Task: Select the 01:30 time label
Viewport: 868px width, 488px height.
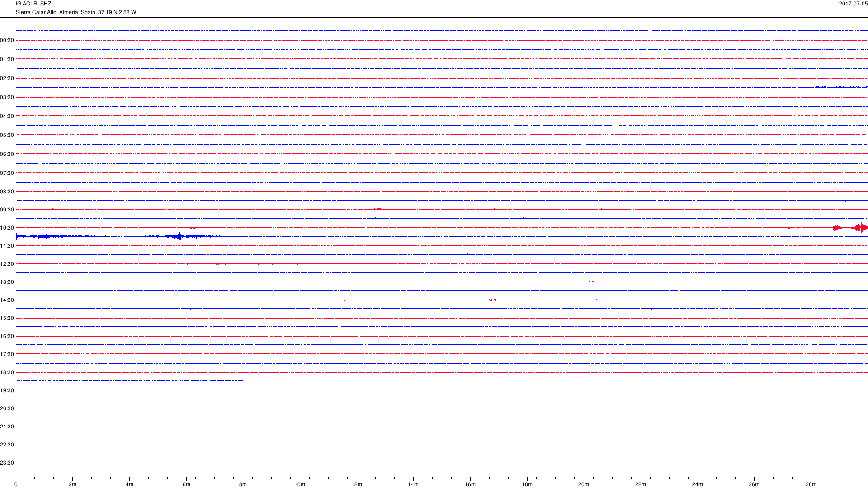Action: coord(7,59)
